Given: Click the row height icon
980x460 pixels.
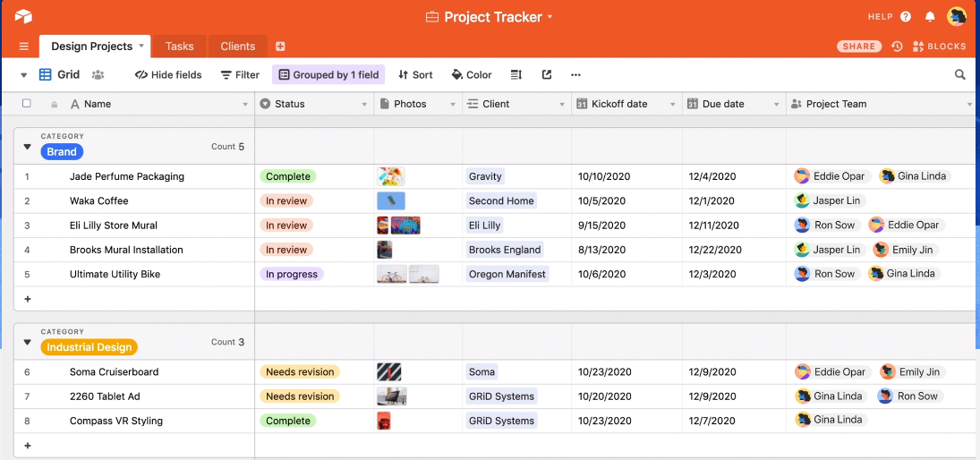Looking at the screenshot, I should [516, 75].
